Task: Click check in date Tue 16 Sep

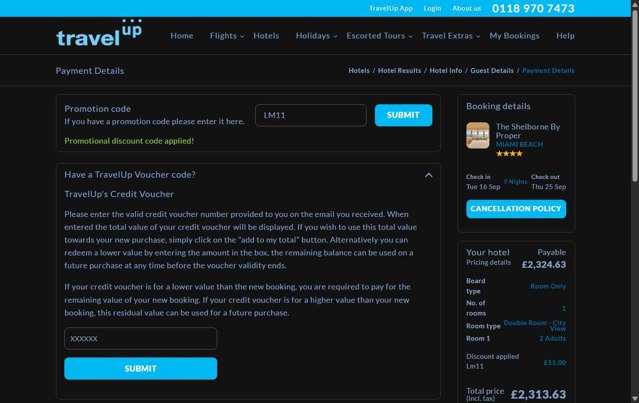Action: (483, 187)
